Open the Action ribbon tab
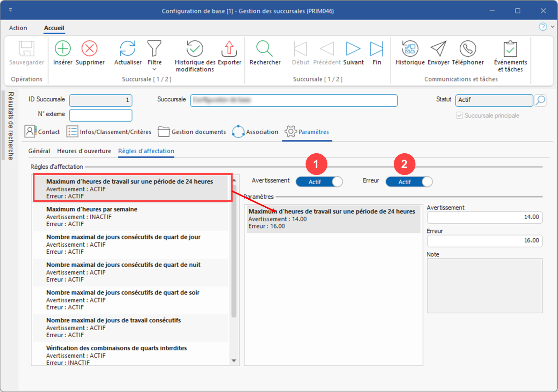 [x=18, y=28]
